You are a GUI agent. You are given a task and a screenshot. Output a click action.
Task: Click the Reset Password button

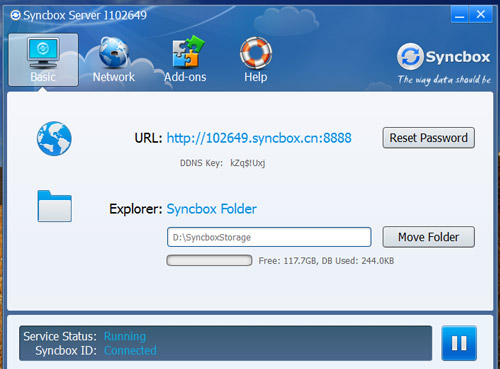(429, 138)
